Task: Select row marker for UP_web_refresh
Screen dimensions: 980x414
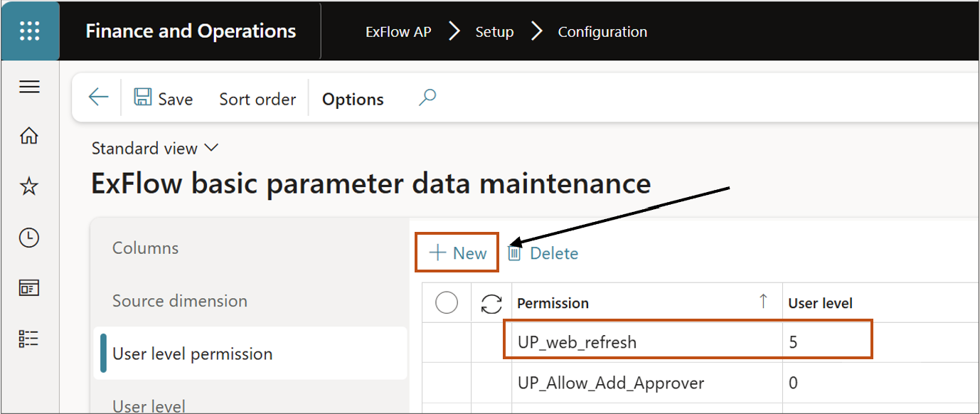Action: point(446,342)
